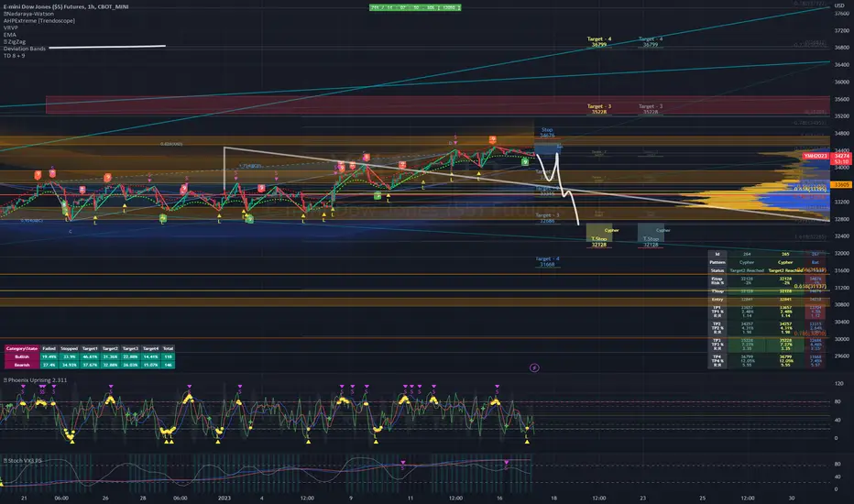The width and height of the screenshot is (854, 504).
Task: Select the ZigZag indicator legend
Action: point(15,42)
